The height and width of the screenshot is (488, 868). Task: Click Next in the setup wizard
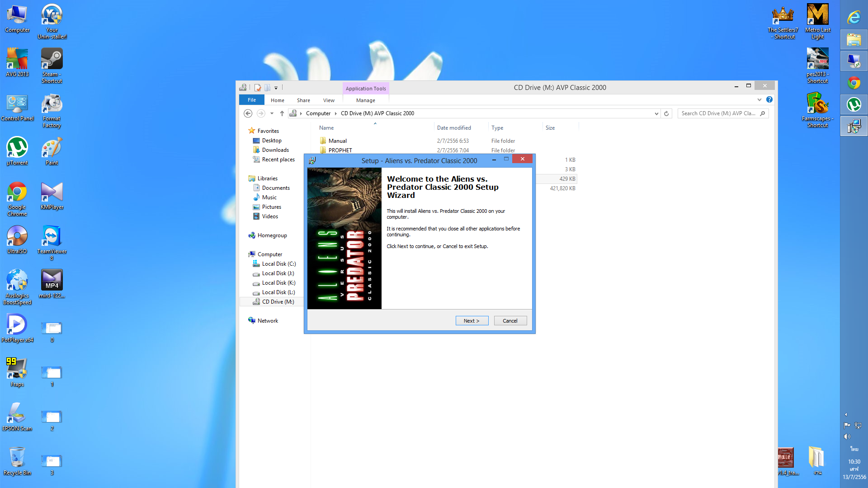tap(472, 321)
